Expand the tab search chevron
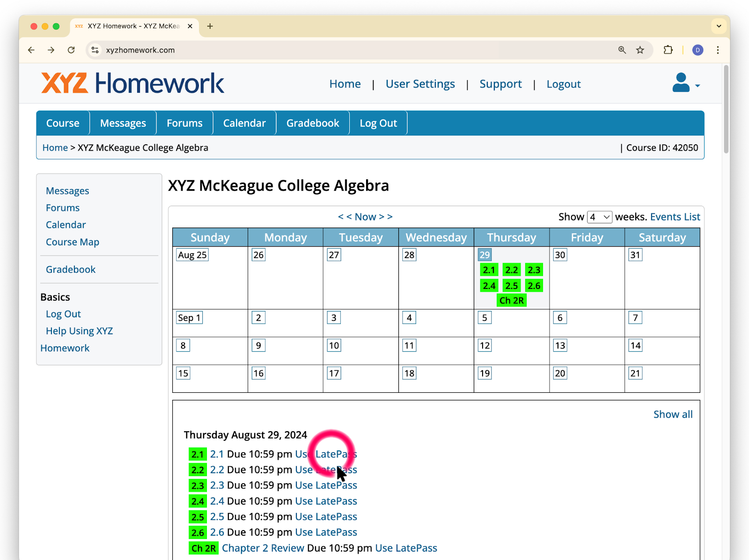 click(719, 26)
